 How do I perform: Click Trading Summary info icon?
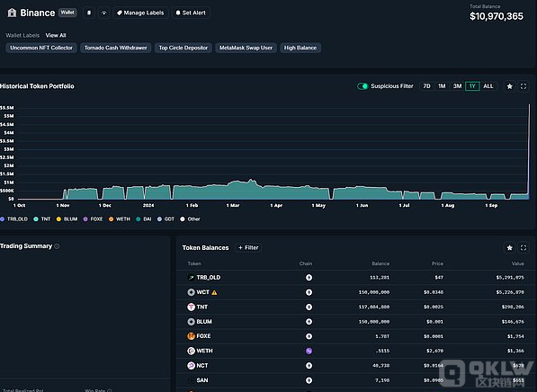57,246
